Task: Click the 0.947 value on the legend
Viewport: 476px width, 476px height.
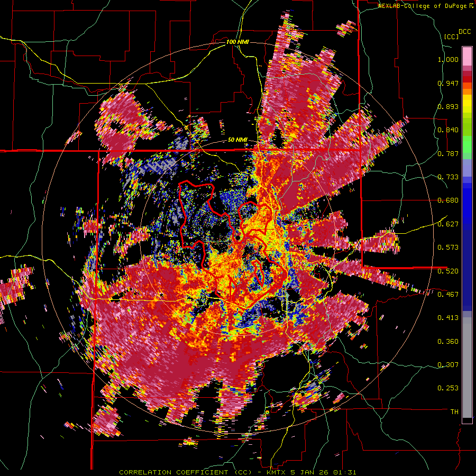Action: click(448, 83)
